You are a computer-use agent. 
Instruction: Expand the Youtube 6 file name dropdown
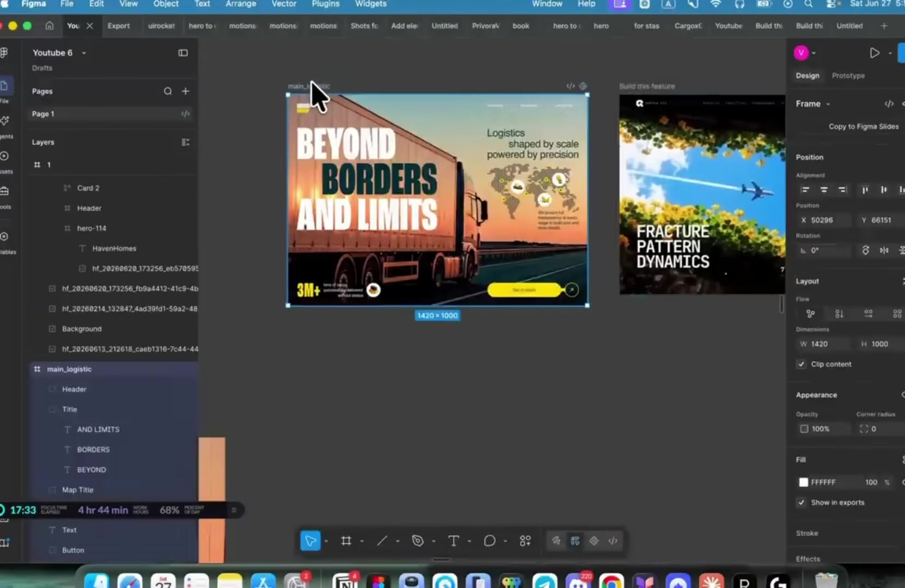coord(84,53)
